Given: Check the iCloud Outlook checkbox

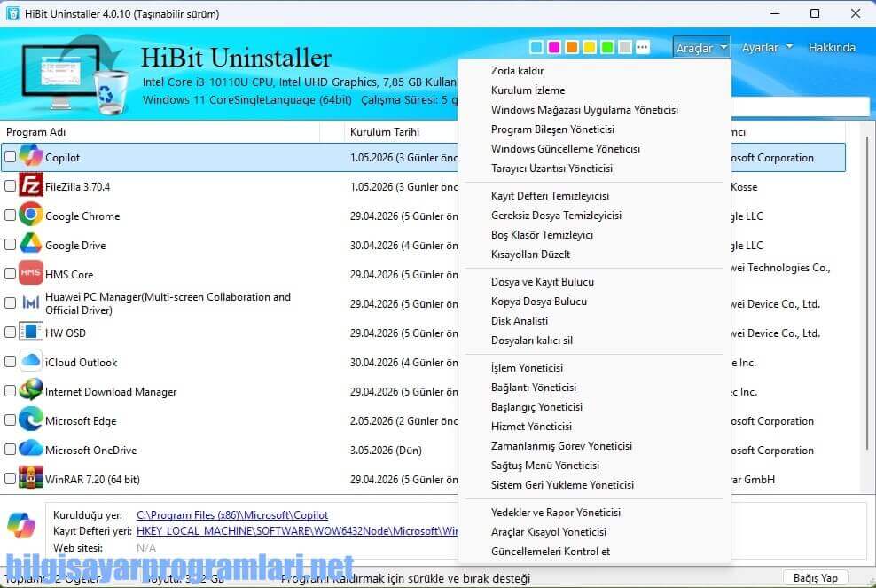Looking at the screenshot, I should 10,362.
